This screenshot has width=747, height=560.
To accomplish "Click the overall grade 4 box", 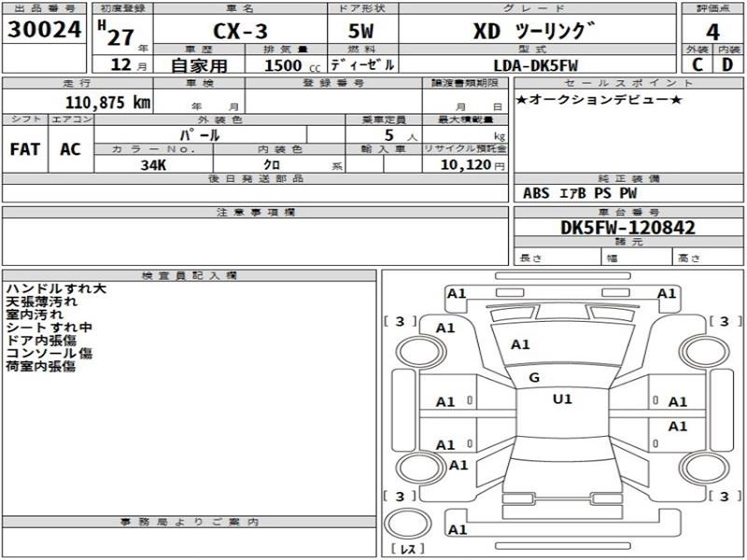I will (x=712, y=32).
